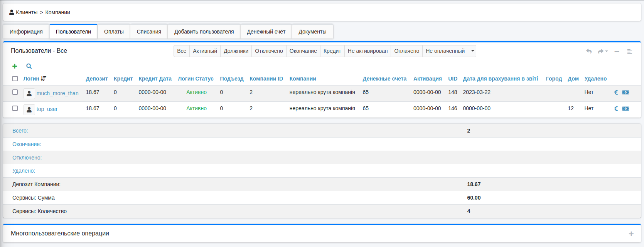This screenshot has height=247, width=644.
Task: Expand the Многопользовательские операции panel
Action: (631, 234)
